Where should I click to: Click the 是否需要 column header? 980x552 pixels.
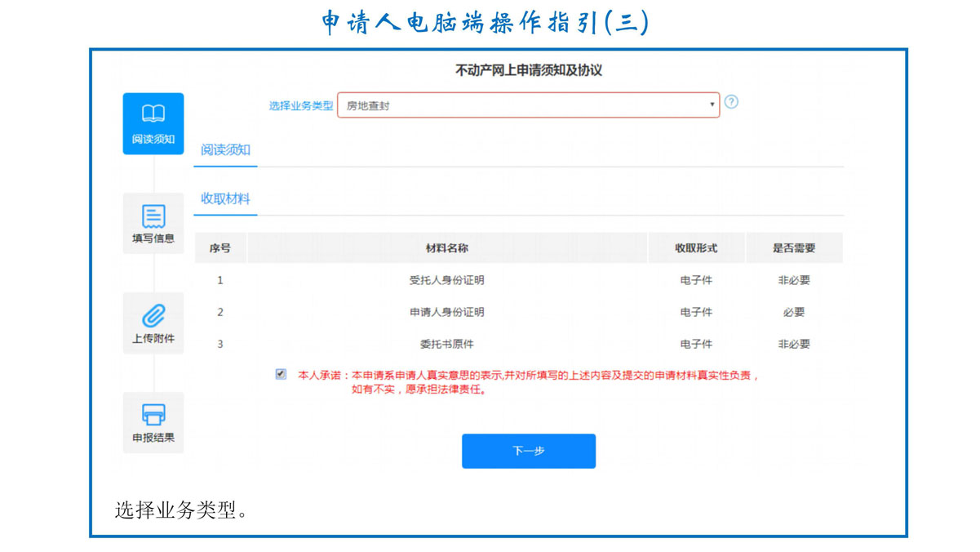click(x=794, y=248)
